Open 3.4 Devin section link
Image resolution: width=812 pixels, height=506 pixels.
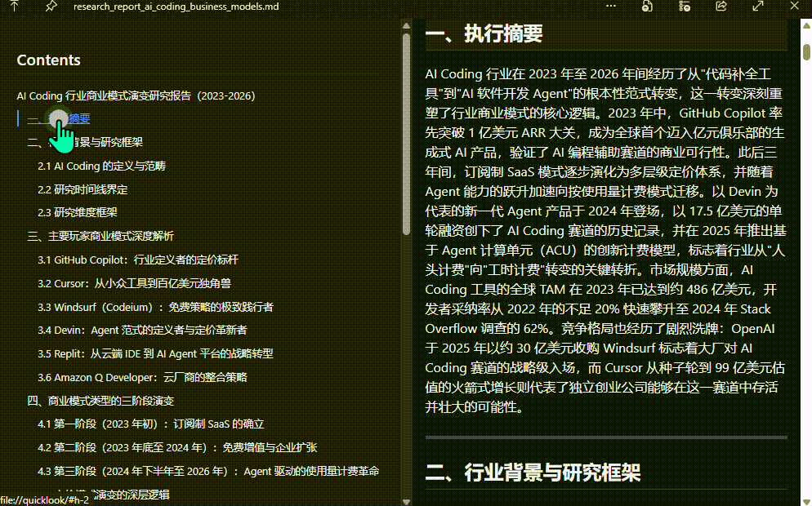[142, 331]
